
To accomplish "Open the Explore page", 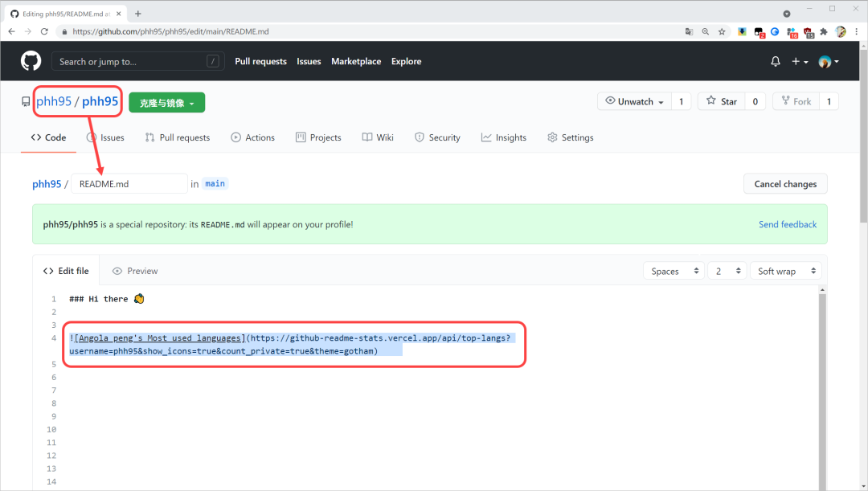I will click(407, 61).
